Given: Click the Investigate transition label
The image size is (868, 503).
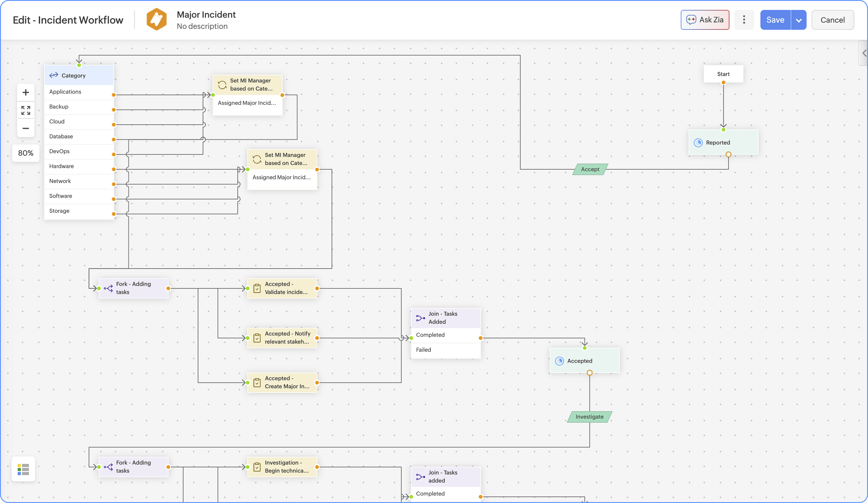Looking at the screenshot, I should point(589,416).
